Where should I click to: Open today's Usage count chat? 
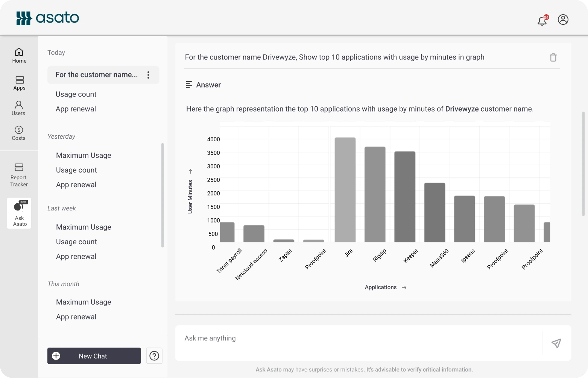(76, 94)
